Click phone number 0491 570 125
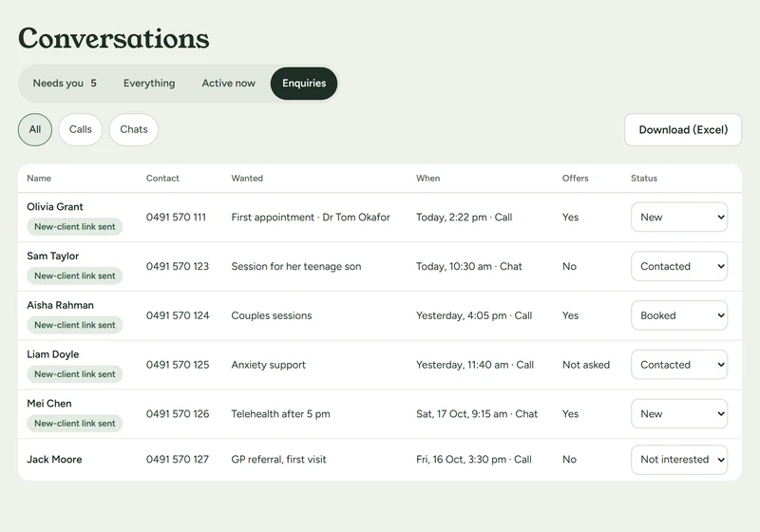The height and width of the screenshot is (532, 760). coord(178,365)
